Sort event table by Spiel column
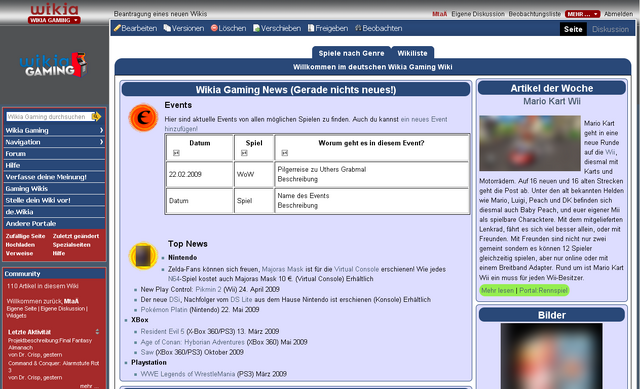The image size is (640, 389). point(244,153)
